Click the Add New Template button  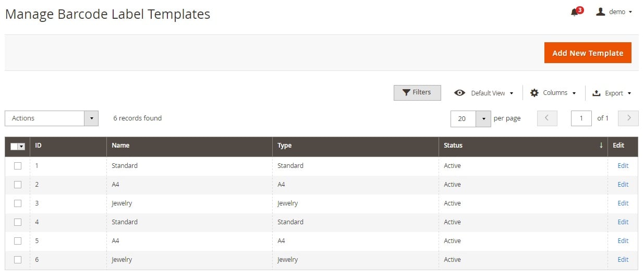588,53
